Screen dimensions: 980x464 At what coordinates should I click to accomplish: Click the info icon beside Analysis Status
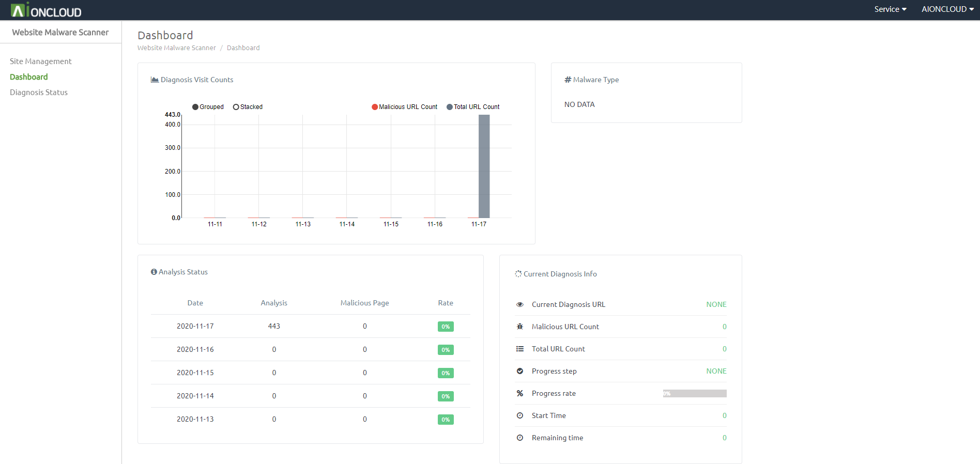point(154,272)
